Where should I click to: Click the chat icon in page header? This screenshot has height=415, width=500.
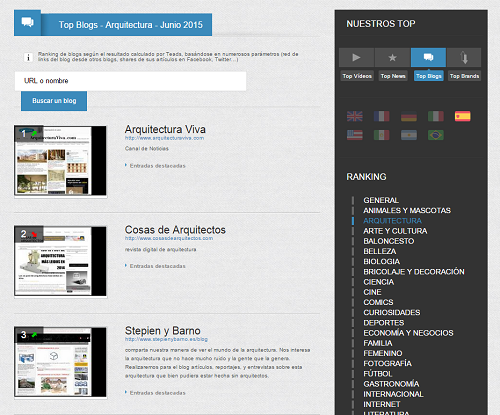pyautogui.click(x=27, y=22)
